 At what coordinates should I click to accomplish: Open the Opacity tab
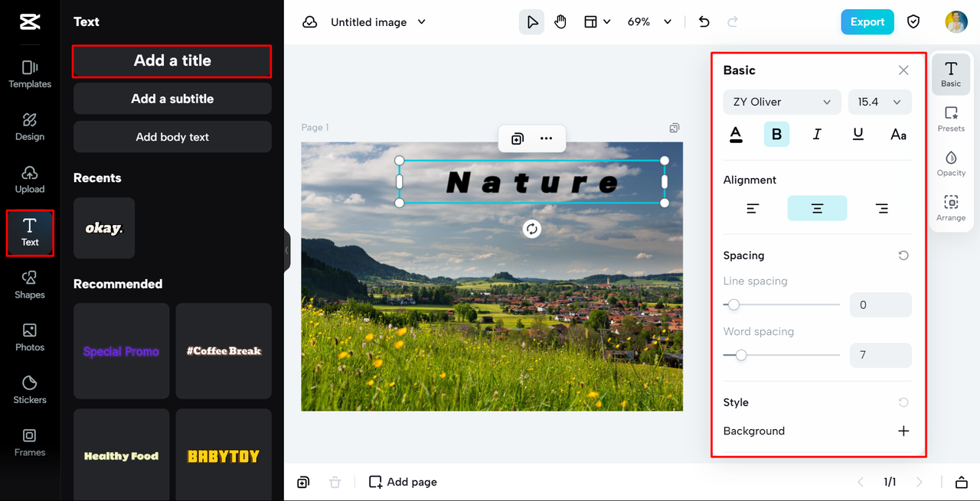(951, 164)
